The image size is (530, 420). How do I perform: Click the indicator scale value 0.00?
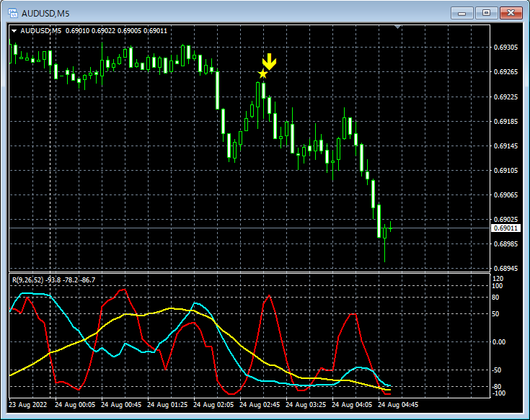(x=499, y=342)
